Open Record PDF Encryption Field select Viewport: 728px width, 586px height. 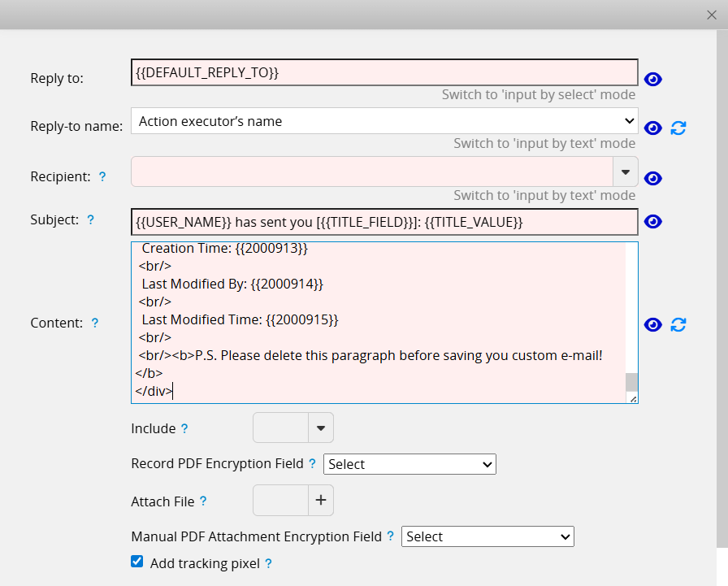[409, 464]
